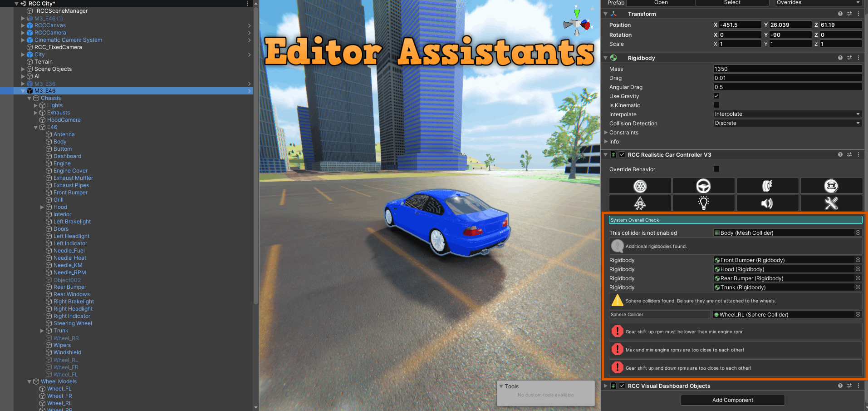The image size is (868, 411).
Task: Select Steering Wheel in the hierarchy
Action: [x=73, y=323]
